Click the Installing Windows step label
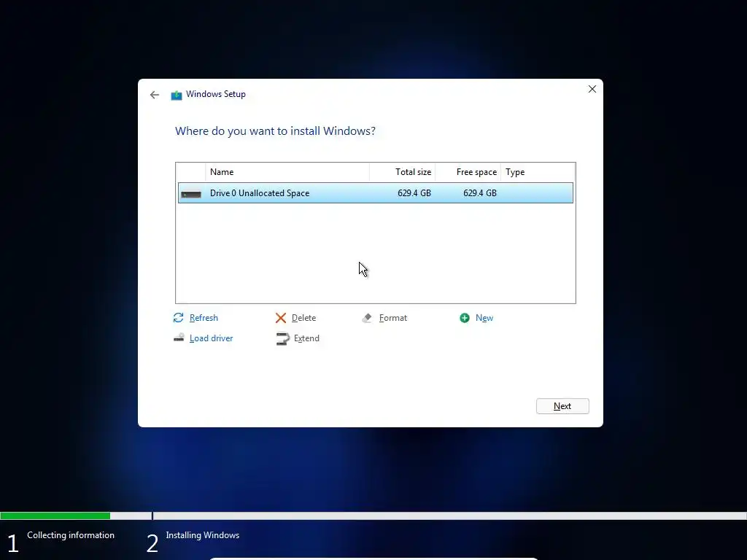Image resolution: width=747 pixels, height=560 pixels. point(203,535)
